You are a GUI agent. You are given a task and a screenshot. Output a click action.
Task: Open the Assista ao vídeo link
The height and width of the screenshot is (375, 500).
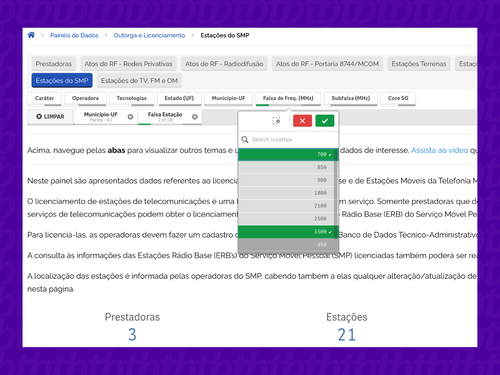[439, 150]
